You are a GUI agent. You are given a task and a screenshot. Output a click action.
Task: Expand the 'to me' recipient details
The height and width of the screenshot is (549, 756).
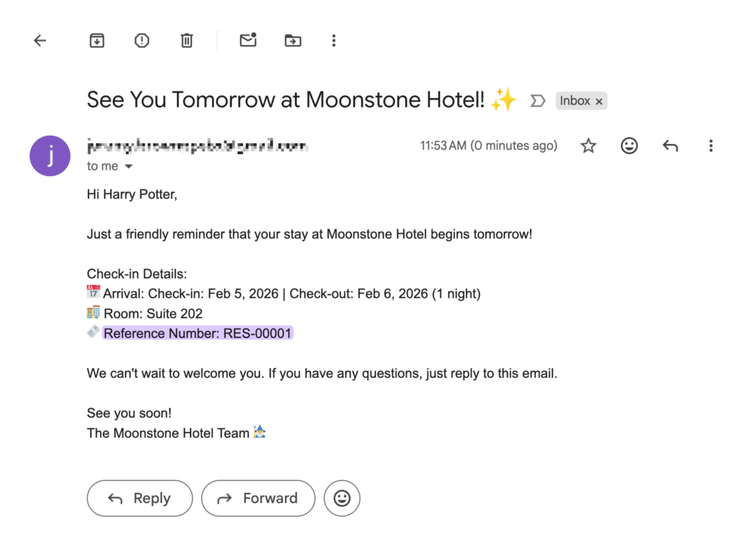(x=109, y=166)
